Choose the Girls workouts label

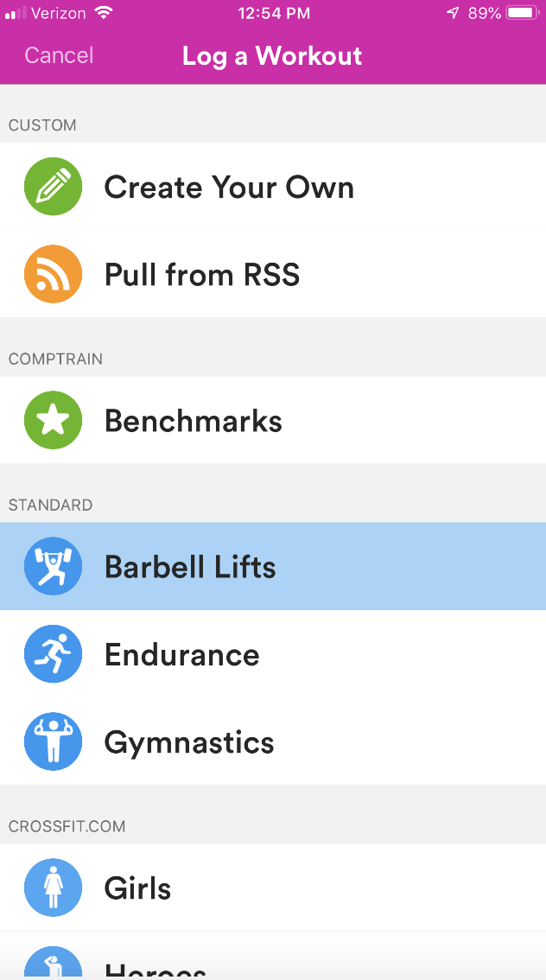click(137, 888)
